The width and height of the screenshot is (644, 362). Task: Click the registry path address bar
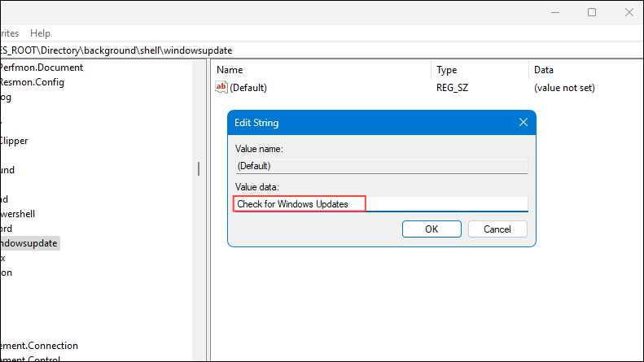coord(321,50)
